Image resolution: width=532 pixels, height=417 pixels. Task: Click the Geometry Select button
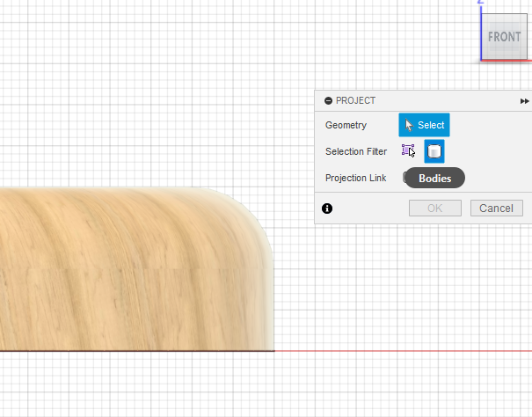pos(424,125)
